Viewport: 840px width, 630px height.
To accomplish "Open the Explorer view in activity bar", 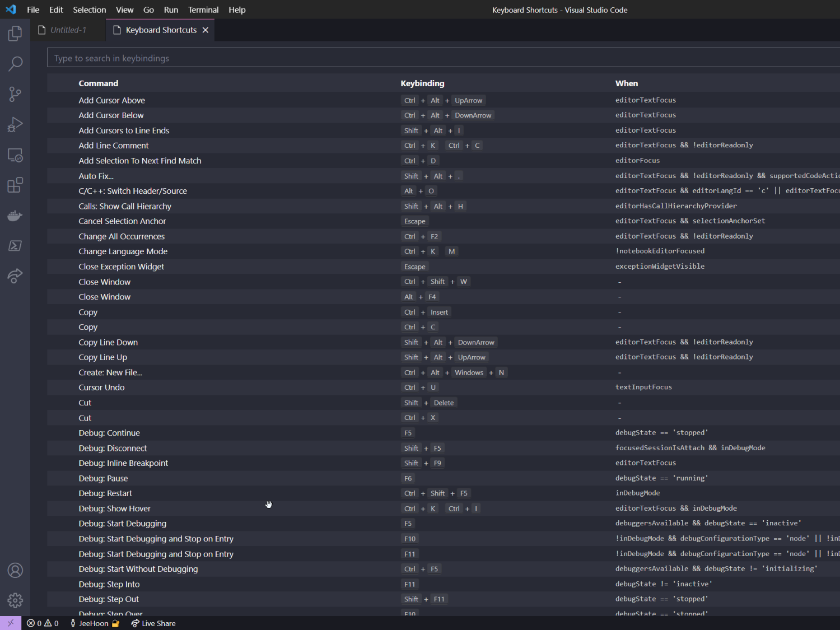I will 15,34.
